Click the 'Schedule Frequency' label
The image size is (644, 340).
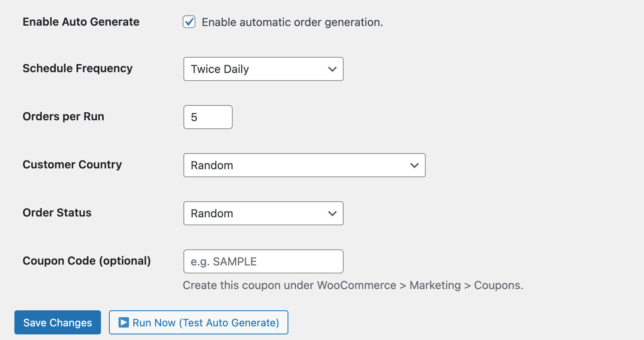click(x=77, y=69)
